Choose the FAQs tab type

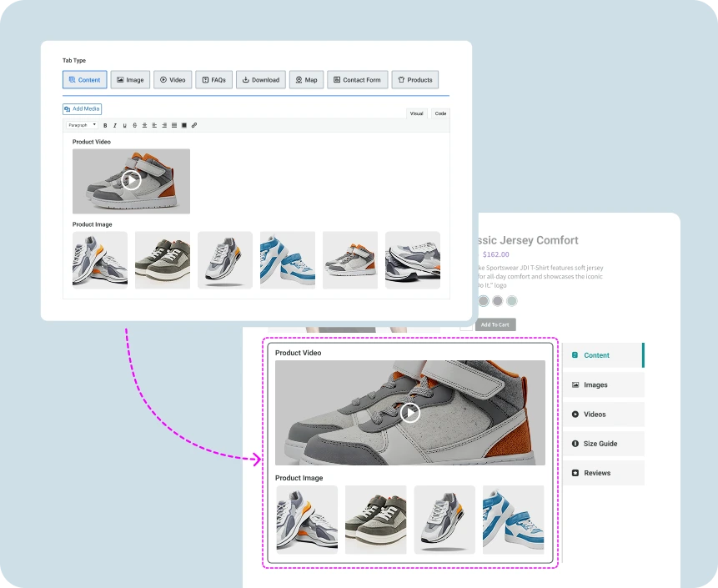213,80
